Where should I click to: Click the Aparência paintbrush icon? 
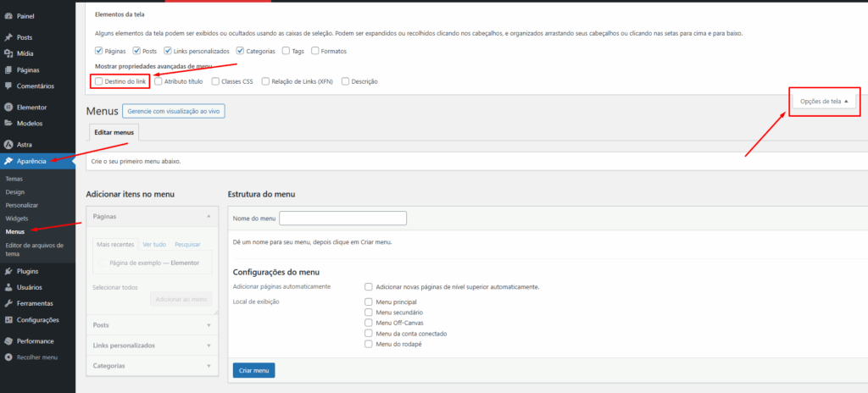coord(8,161)
